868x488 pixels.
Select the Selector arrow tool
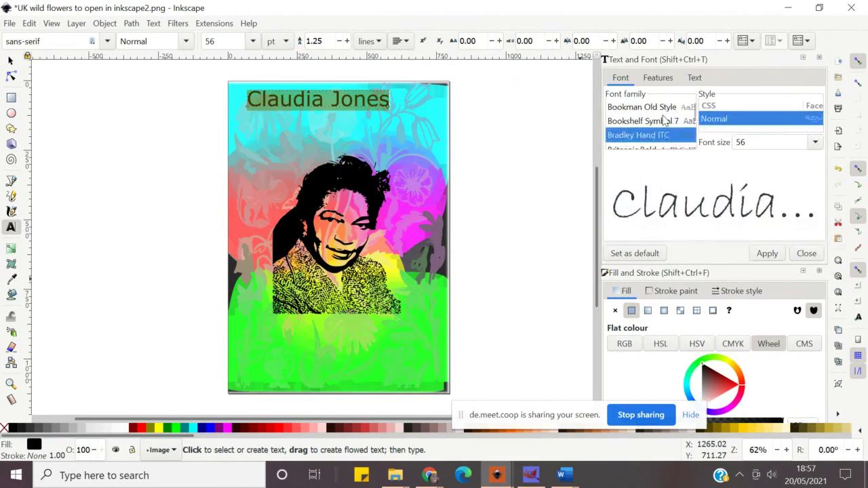click(x=11, y=61)
